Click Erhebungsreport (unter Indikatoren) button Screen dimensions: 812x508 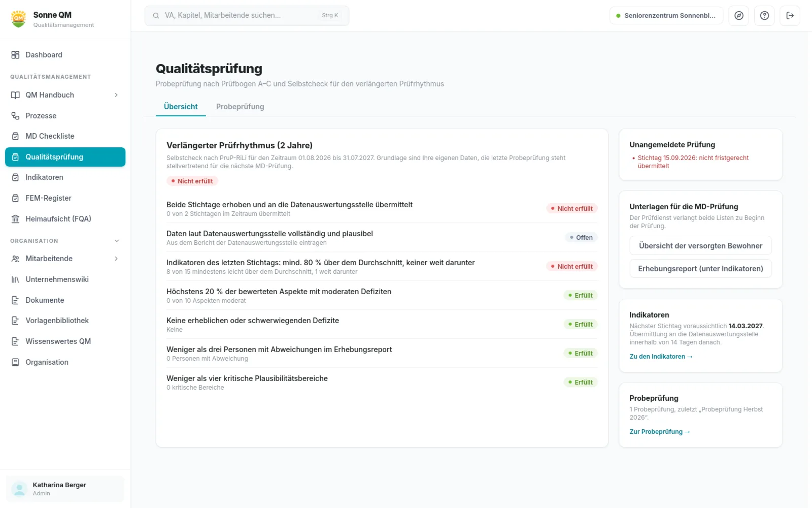tap(700, 268)
